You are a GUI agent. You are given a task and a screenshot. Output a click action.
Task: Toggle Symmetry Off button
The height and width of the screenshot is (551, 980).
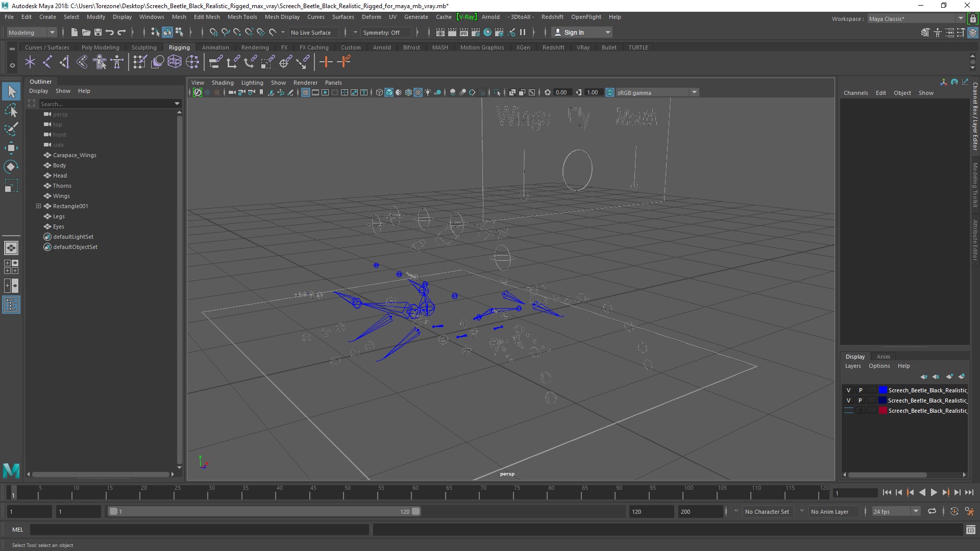[x=382, y=32]
